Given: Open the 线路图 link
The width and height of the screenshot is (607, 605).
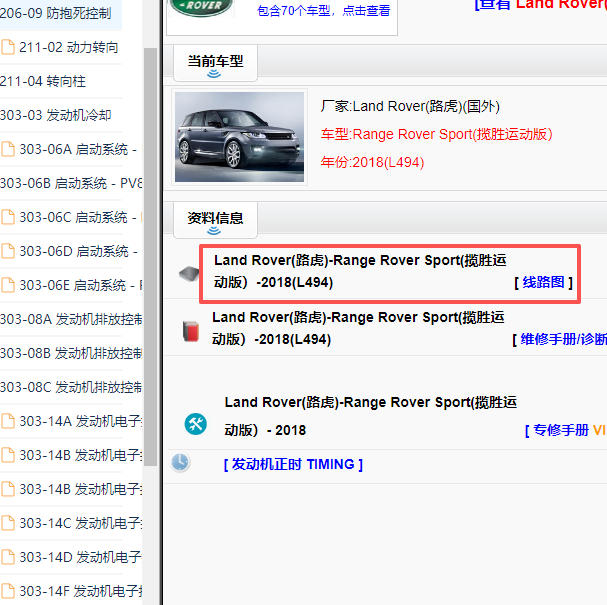Looking at the screenshot, I should tap(543, 282).
